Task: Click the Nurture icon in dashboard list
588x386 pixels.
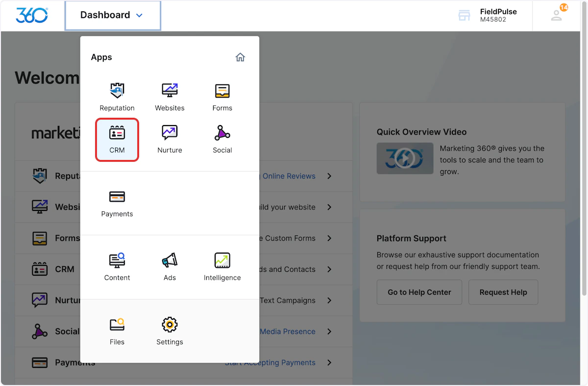Action: [x=40, y=300]
